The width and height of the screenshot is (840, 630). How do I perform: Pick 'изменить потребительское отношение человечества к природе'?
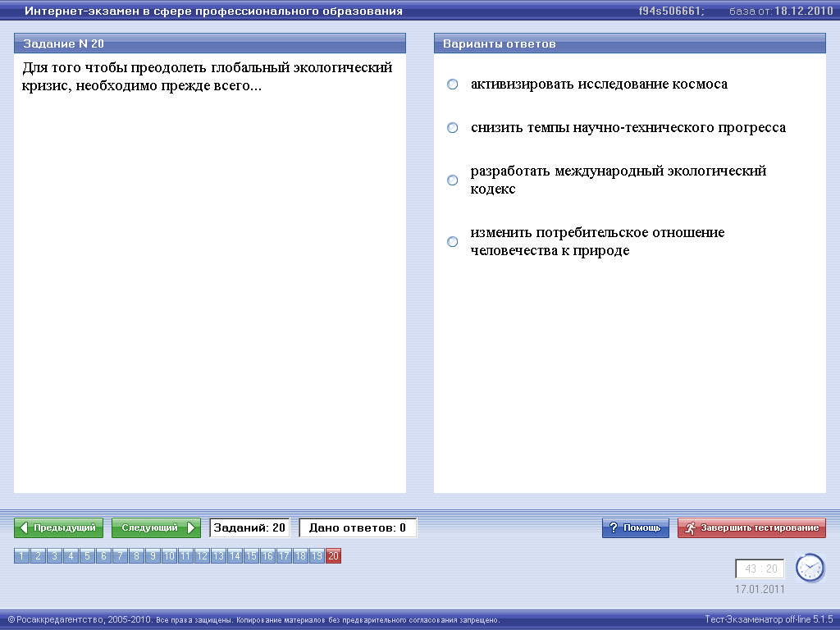point(453,242)
